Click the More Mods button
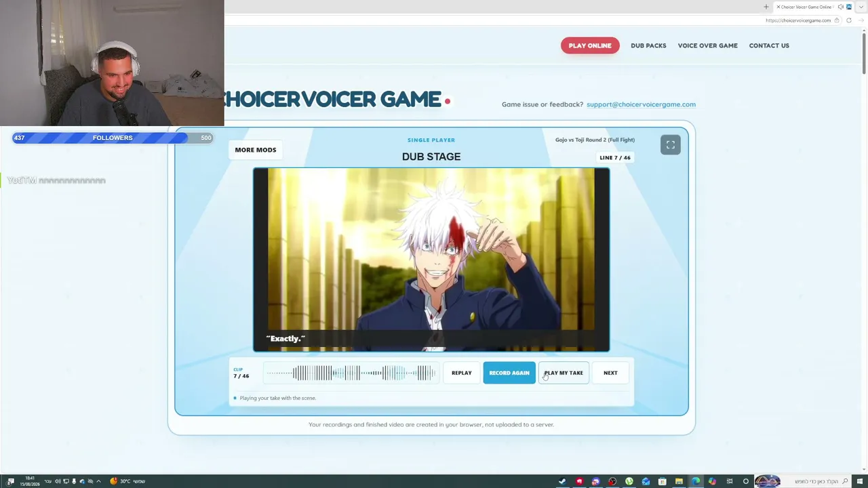The height and width of the screenshot is (488, 868). click(x=256, y=150)
